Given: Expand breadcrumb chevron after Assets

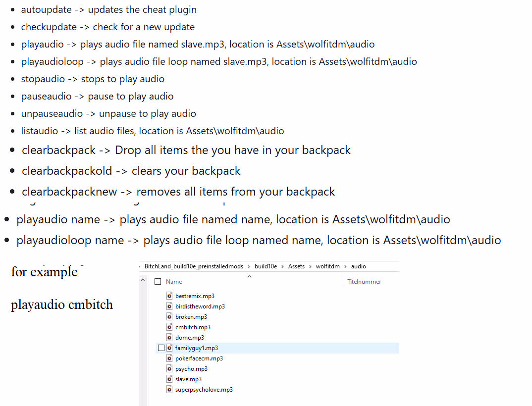Looking at the screenshot, I should click(x=310, y=266).
